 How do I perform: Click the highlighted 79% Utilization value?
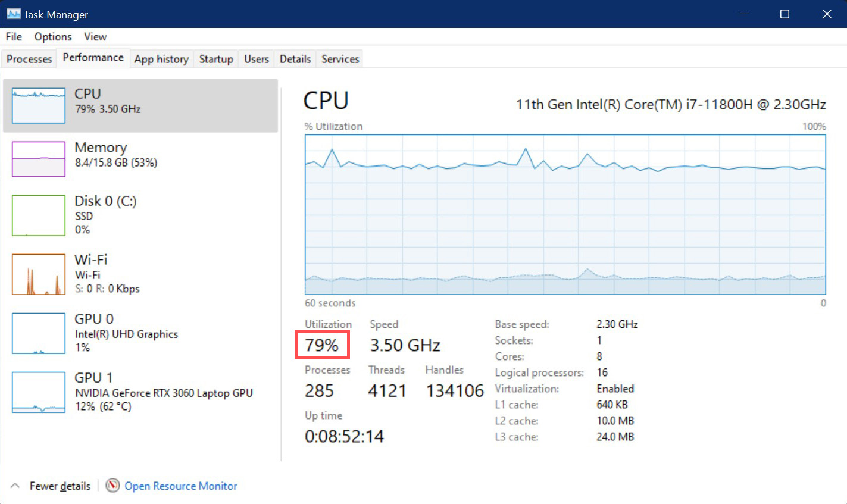pyautogui.click(x=322, y=345)
